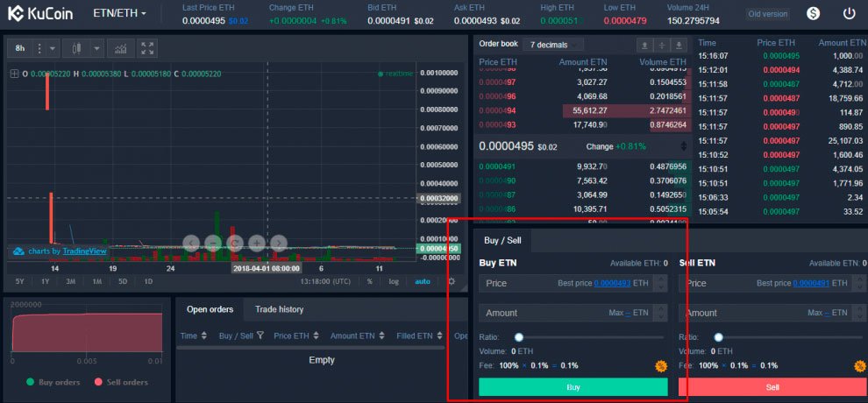Open the ETN/ETH trading pair dropdown
Image resolution: width=868 pixels, height=403 pixels.
point(119,13)
